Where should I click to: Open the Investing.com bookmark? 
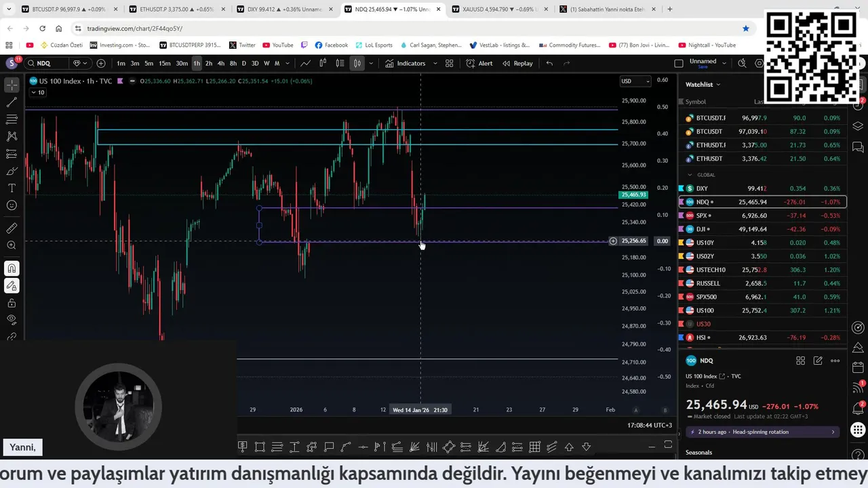click(120, 45)
